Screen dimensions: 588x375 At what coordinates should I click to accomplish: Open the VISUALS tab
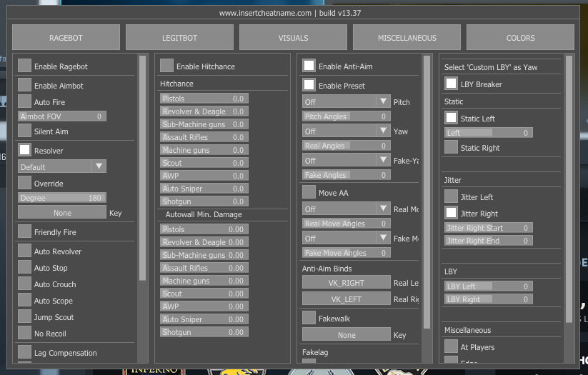click(x=293, y=38)
